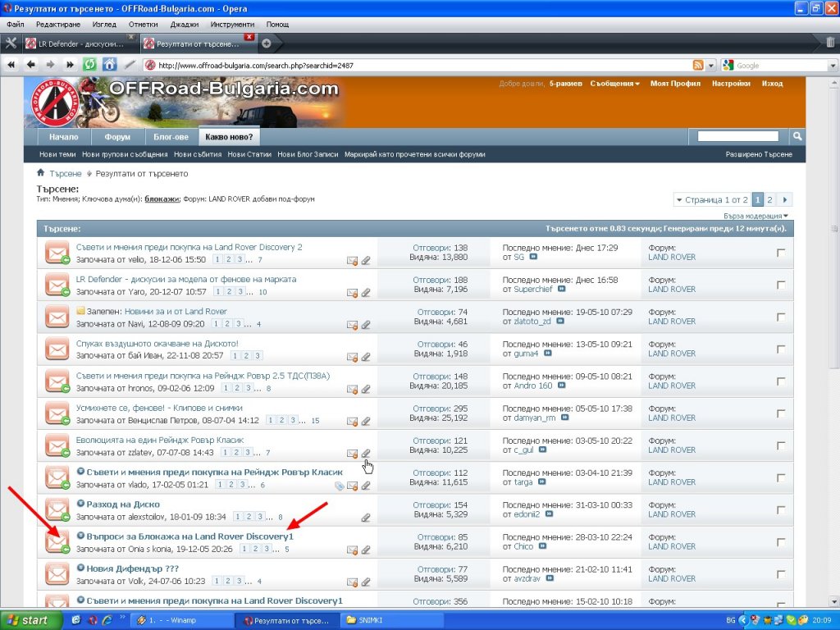840x630 pixels.
Task: Click the wand password icon
Action: click(x=129, y=65)
